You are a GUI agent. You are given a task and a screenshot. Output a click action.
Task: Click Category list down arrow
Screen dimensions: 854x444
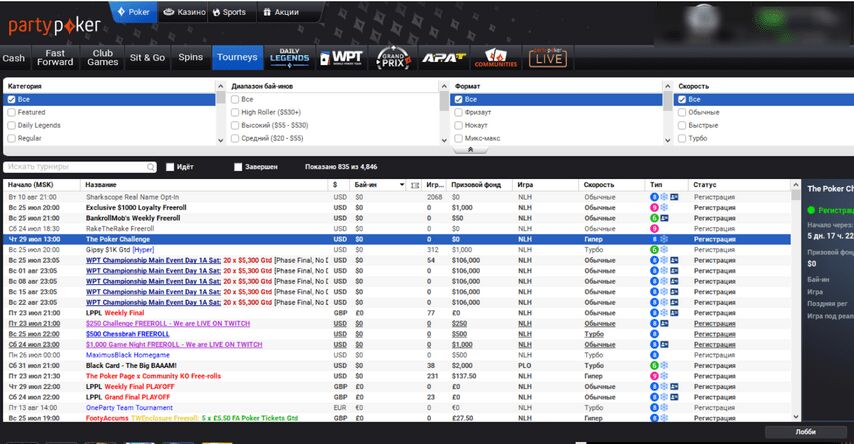coord(221,141)
